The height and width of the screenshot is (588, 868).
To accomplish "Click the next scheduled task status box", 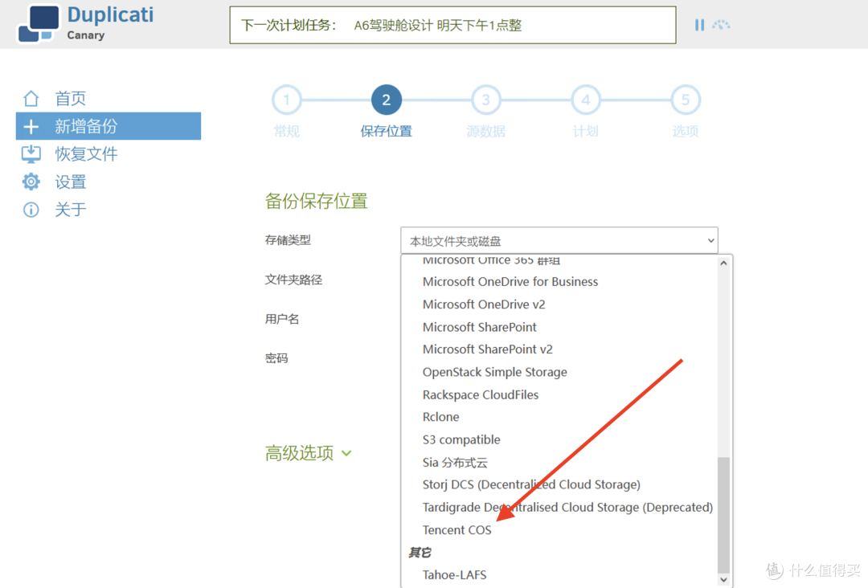I will [x=452, y=25].
